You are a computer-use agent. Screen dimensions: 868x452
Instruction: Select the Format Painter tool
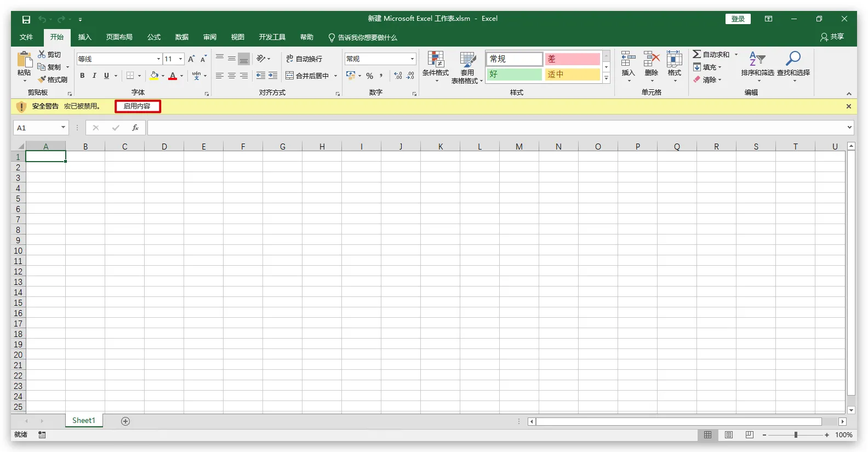coord(53,79)
